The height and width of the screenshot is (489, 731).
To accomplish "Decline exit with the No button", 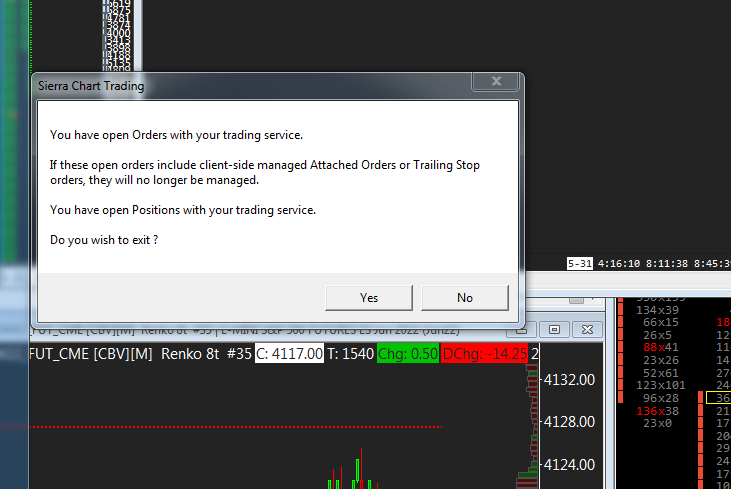I will (465, 298).
